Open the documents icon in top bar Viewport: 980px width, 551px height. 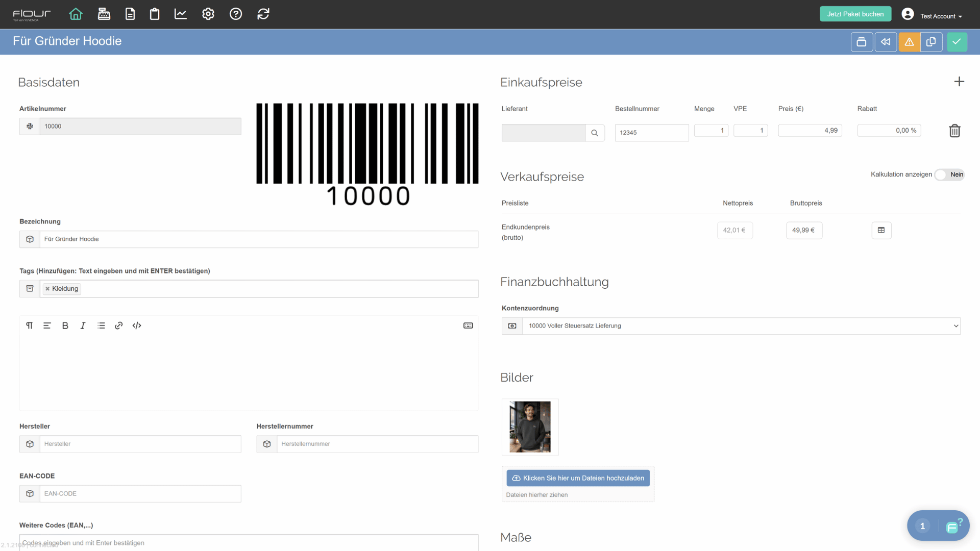pos(130,14)
